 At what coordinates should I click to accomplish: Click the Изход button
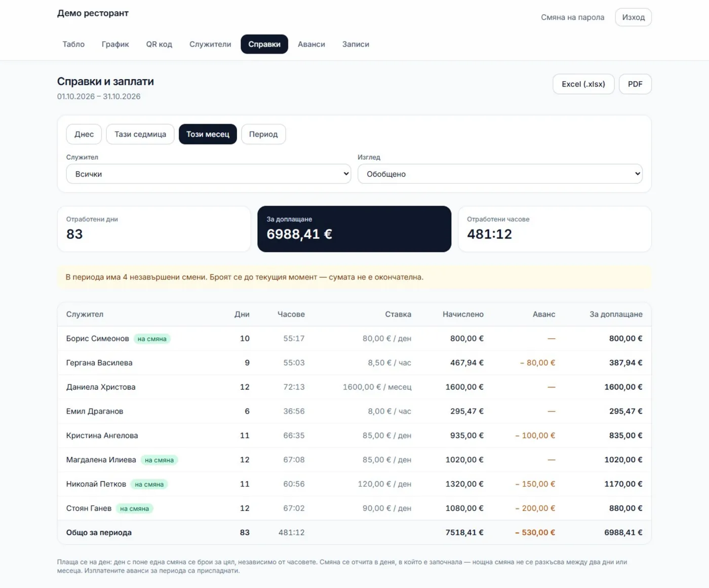click(x=633, y=17)
